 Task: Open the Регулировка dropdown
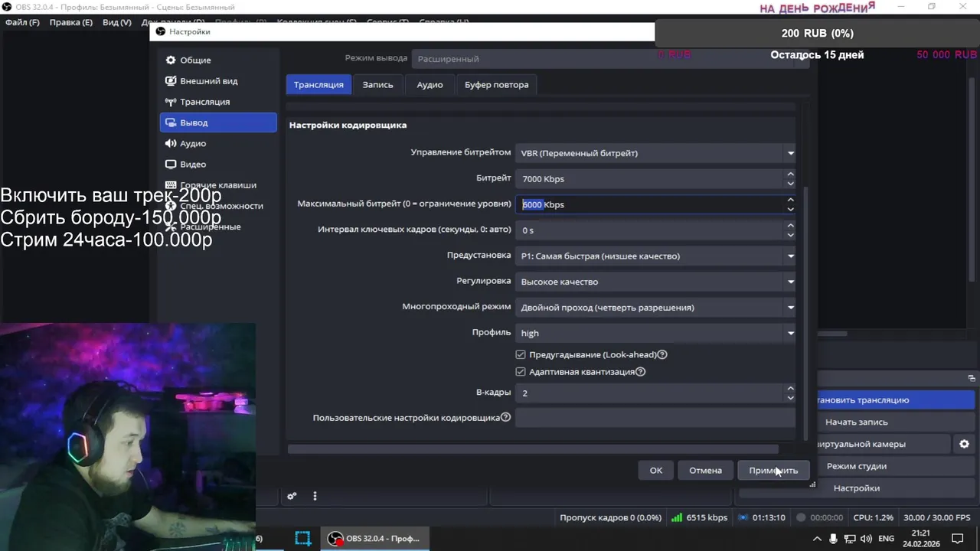pos(655,282)
